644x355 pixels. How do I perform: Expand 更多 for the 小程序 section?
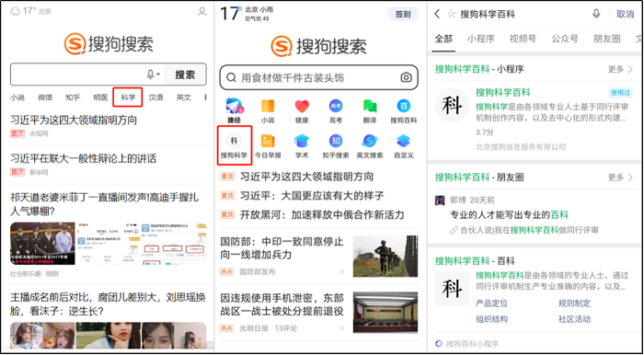pyautogui.click(x=620, y=69)
